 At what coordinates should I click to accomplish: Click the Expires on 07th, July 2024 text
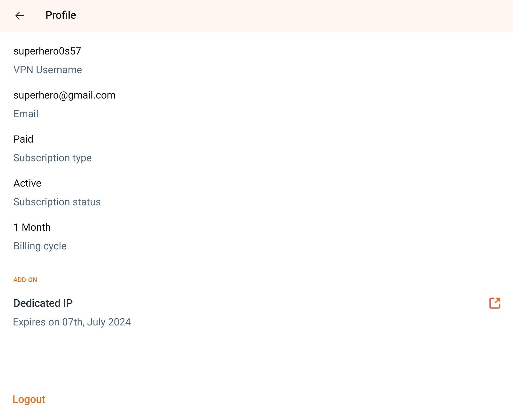coord(72,322)
